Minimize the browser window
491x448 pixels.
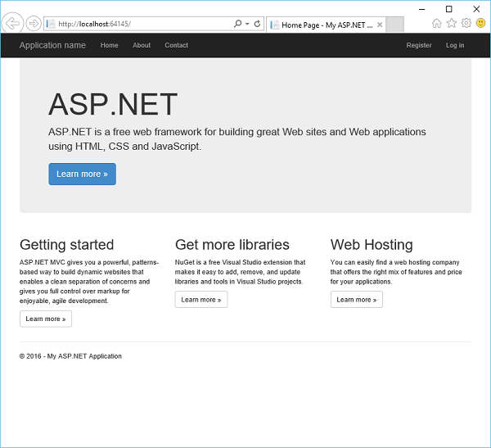pos(421,9)
